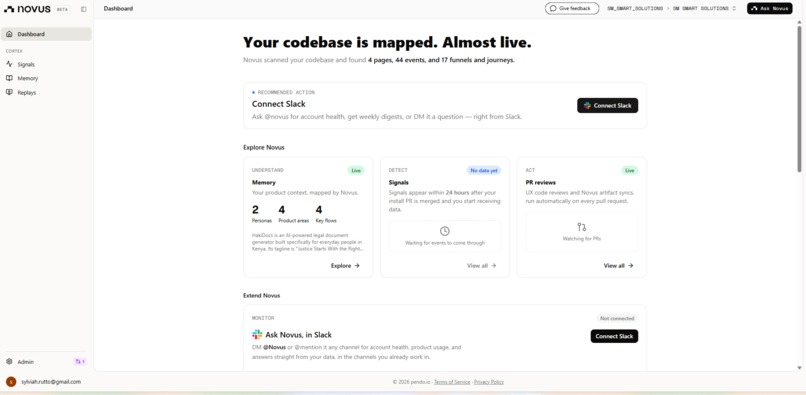
Task: Open Dashboard in the sidebar
Action: [x=46, y=34]
